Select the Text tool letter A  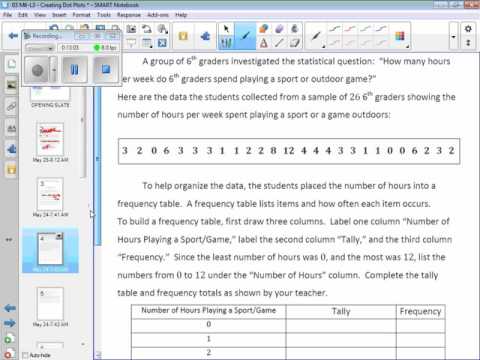click(263, 43)
